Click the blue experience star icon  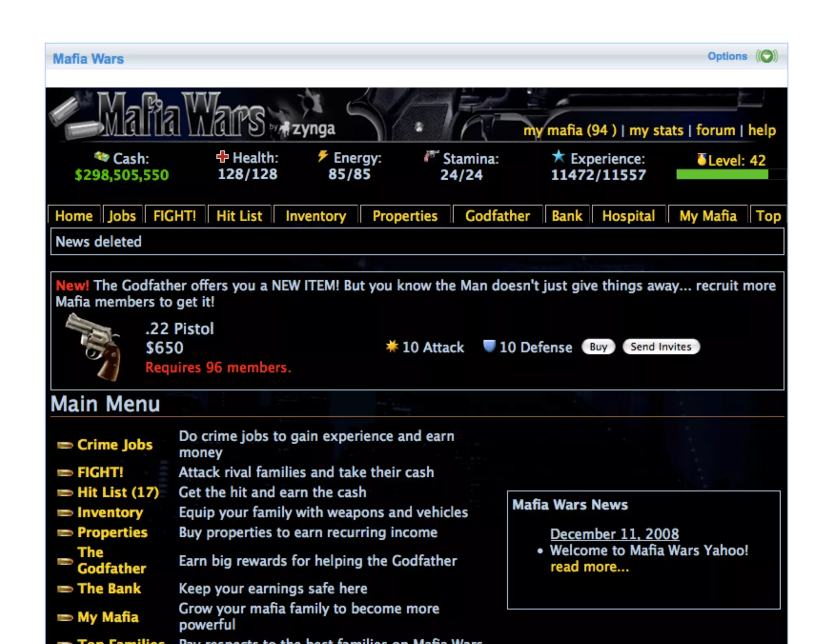(558, 156)
